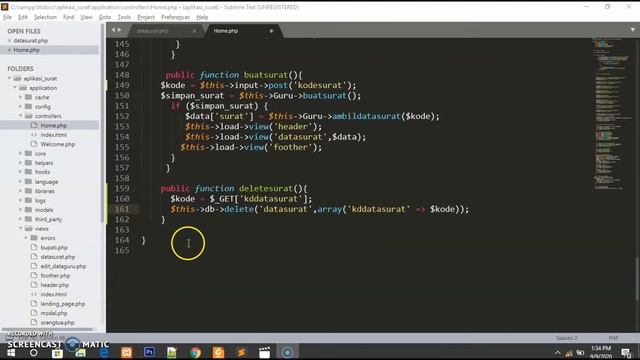Open the Find menu
Screen dimensions: 640x360
click(x=69, y=17)
